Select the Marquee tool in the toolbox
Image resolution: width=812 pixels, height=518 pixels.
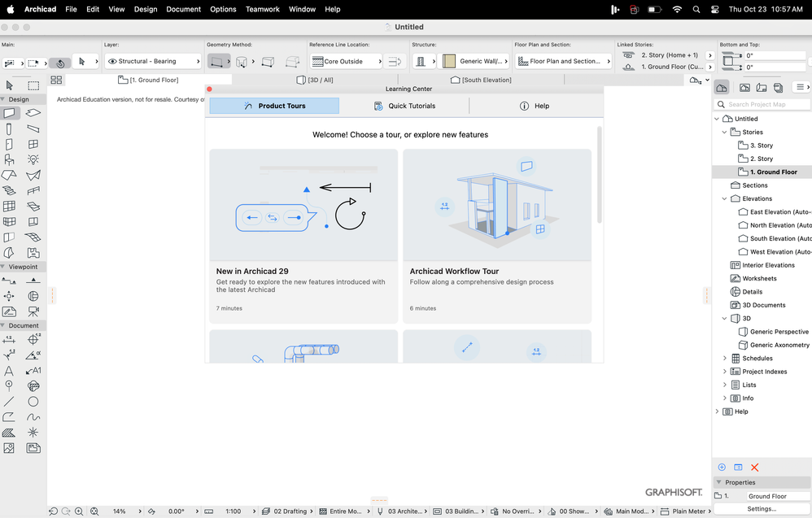(x=33, y=85)
